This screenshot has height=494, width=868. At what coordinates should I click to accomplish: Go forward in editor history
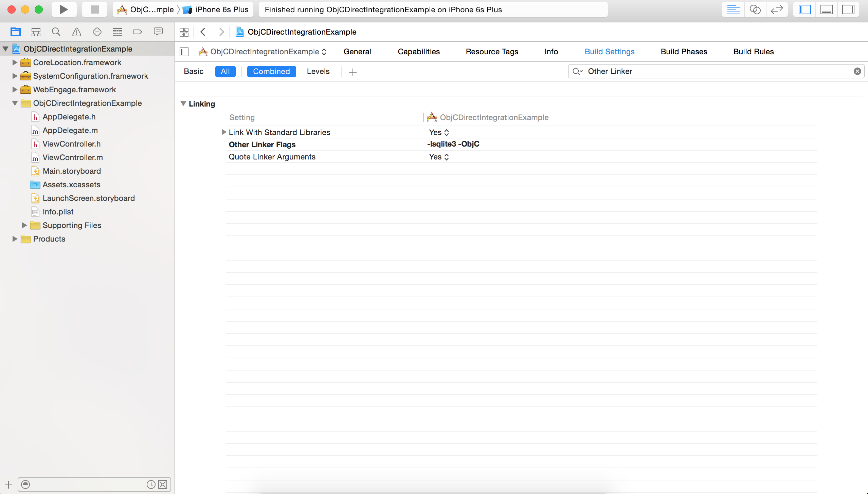(221, 32)
